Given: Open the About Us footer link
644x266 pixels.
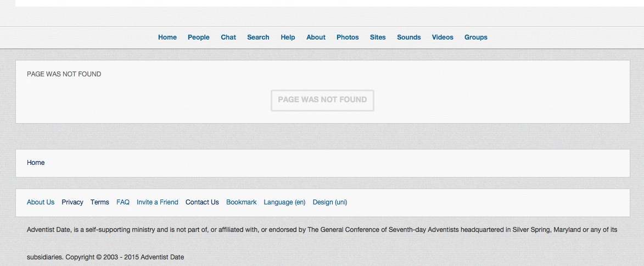Looking at the screenshot, I should [x=41, y=202].
